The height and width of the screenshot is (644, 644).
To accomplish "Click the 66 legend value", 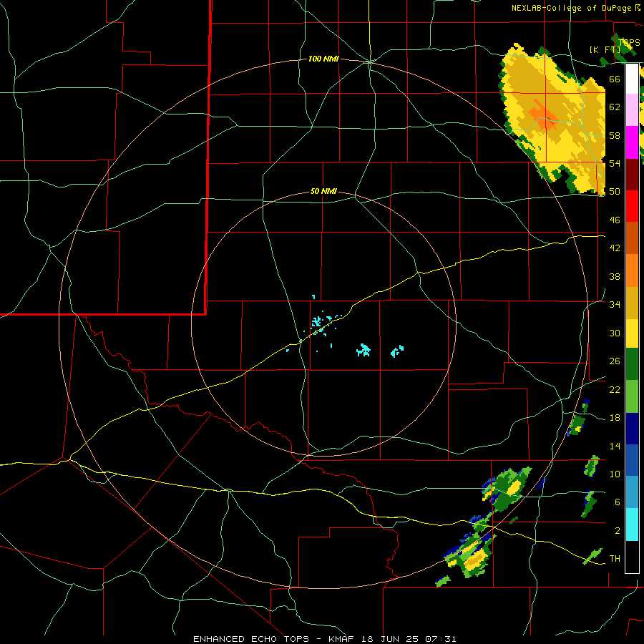I will click(x=615, y=79).
